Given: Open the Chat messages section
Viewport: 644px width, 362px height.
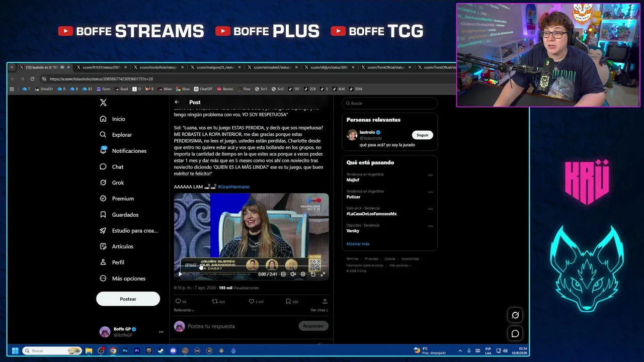Looking at the screenshot, I should tap(111, 166).
